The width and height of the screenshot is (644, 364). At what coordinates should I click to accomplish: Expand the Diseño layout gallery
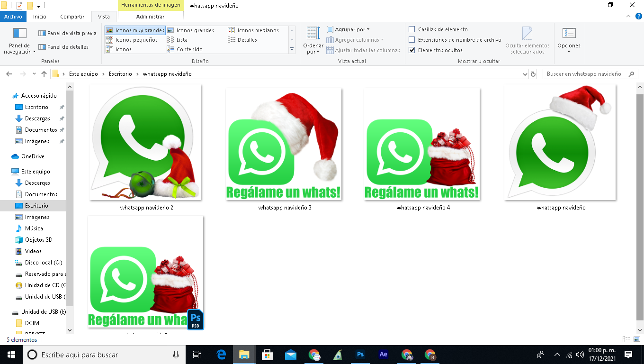(292, 49)
